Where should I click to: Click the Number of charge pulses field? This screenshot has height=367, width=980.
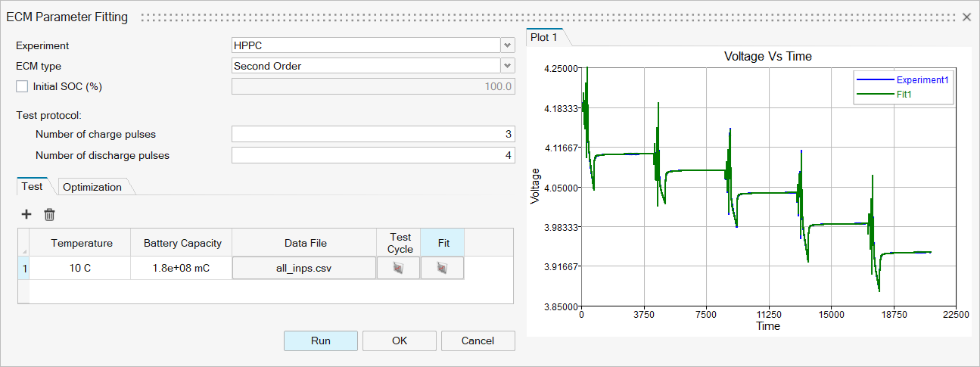(373, 135)
